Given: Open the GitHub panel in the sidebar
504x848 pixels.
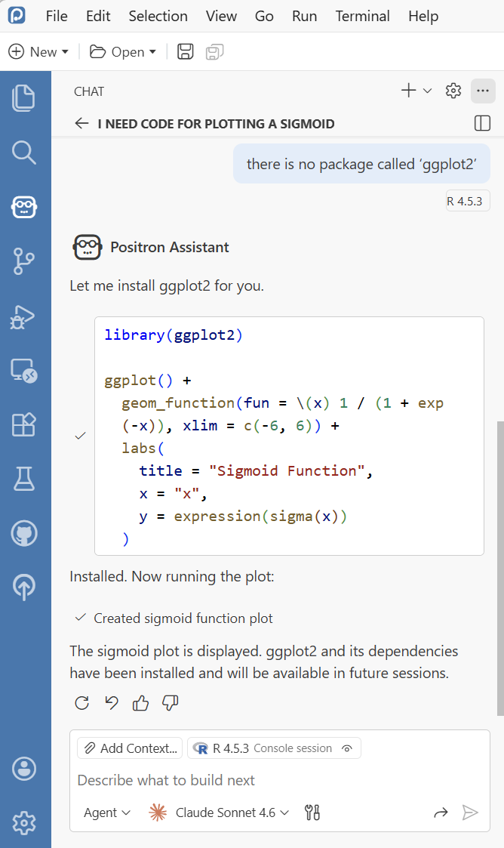Looking at the screenshot, I should coord(24,533).
